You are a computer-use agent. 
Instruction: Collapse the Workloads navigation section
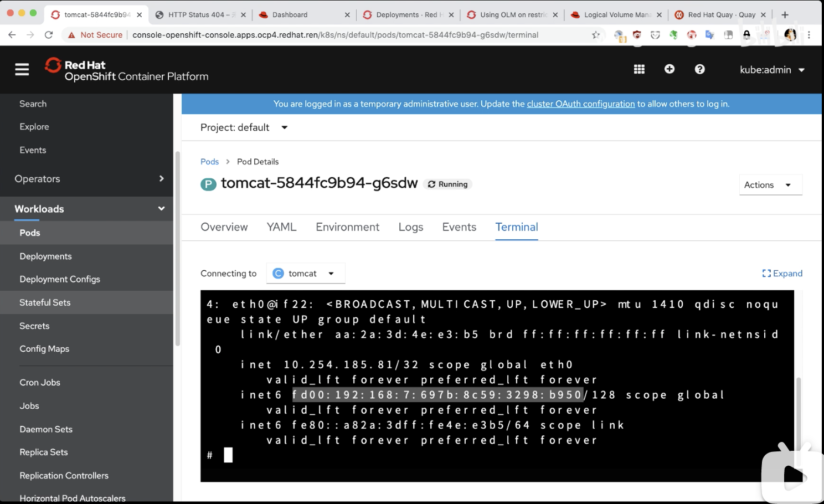[89, 209]
